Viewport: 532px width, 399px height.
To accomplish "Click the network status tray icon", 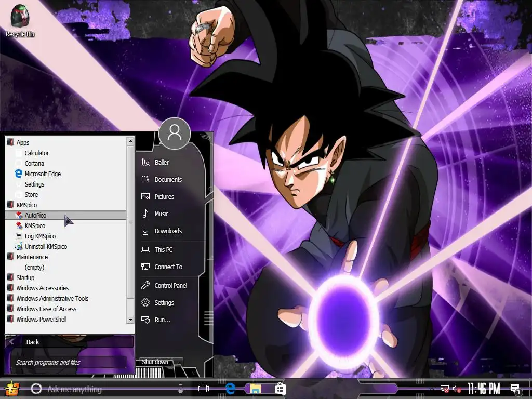I will 445,389.
